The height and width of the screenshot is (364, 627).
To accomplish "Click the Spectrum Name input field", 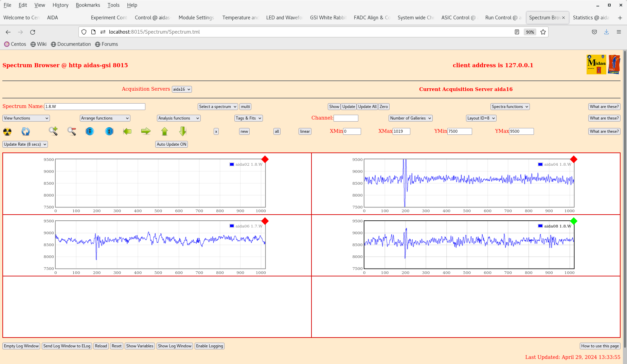I will tap(95, 107).
